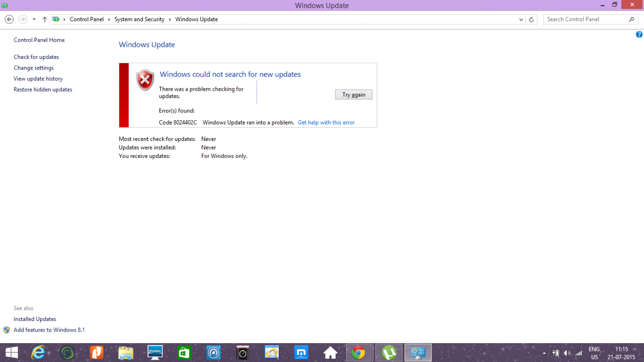Open Get help with this error link

326,123
